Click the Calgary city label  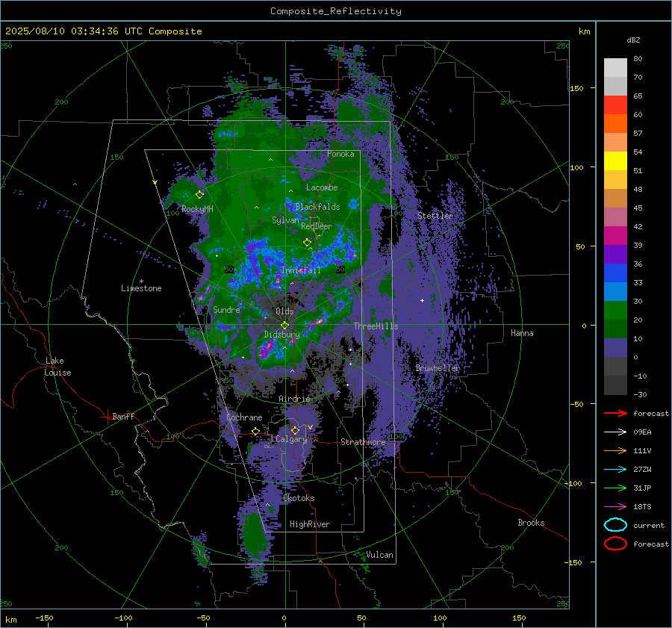pos(291,439)
